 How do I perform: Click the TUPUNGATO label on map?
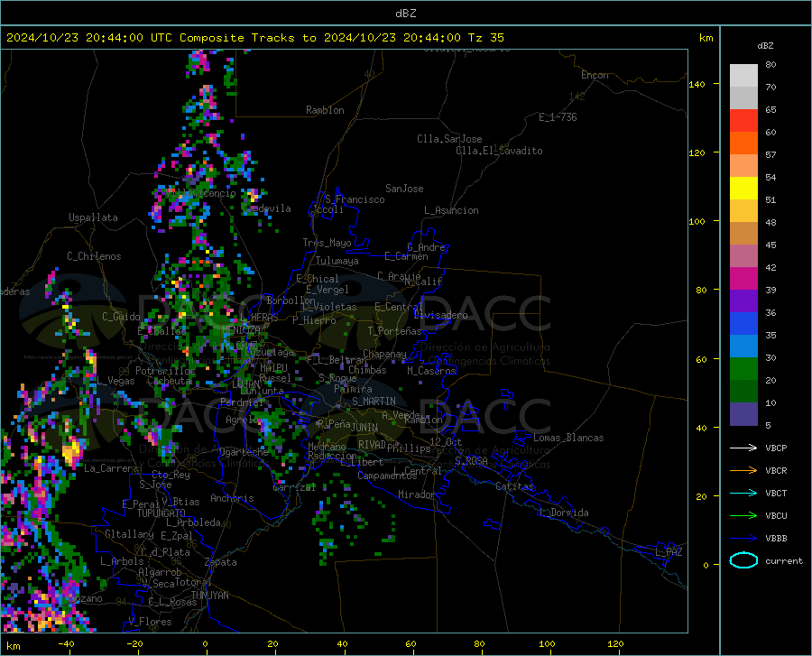pyautogui.click(x=161, y=513)
